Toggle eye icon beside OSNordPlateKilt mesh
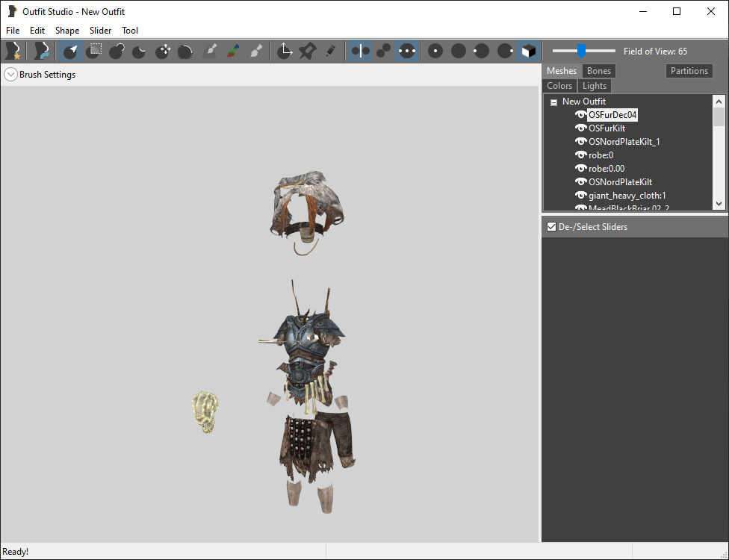The image size is (729, 560). [580, 181]
